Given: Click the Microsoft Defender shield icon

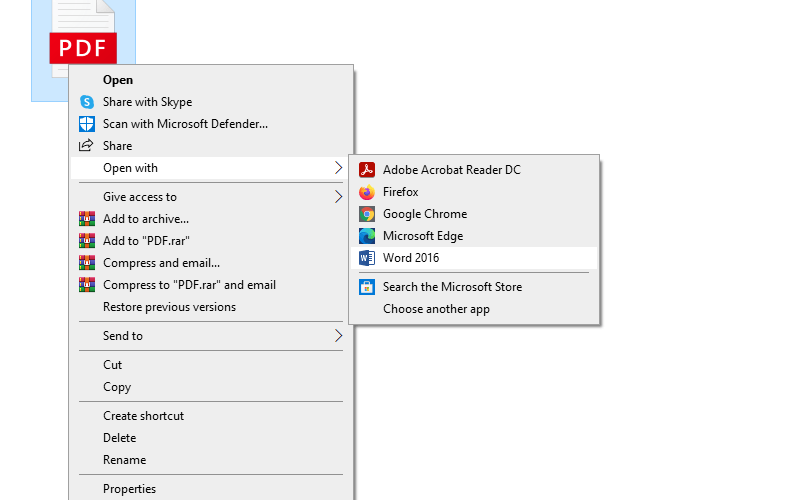Looking at the screenshot, I should [x=87, y=124].
